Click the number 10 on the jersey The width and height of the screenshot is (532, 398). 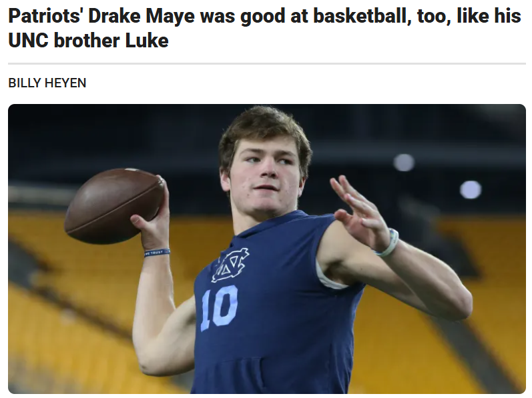tap(218, 308)
